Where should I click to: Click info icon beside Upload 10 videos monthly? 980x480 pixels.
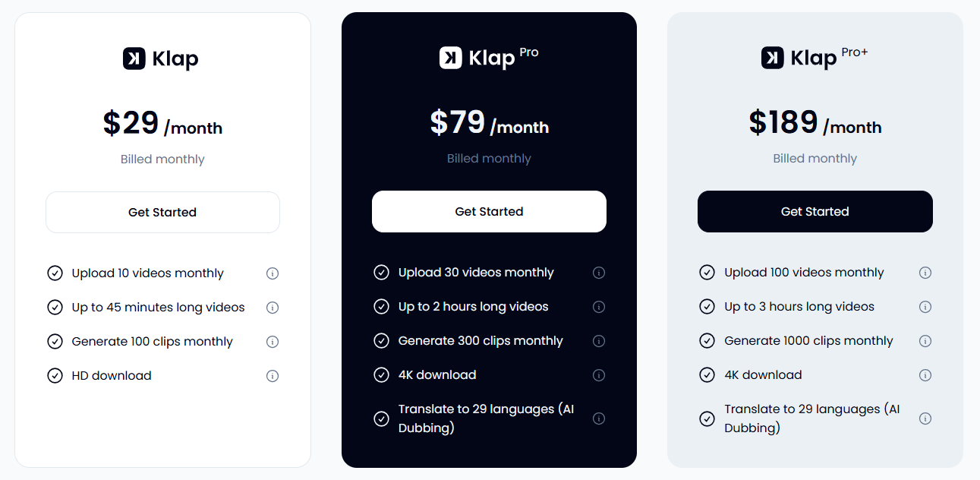point(273,273)
